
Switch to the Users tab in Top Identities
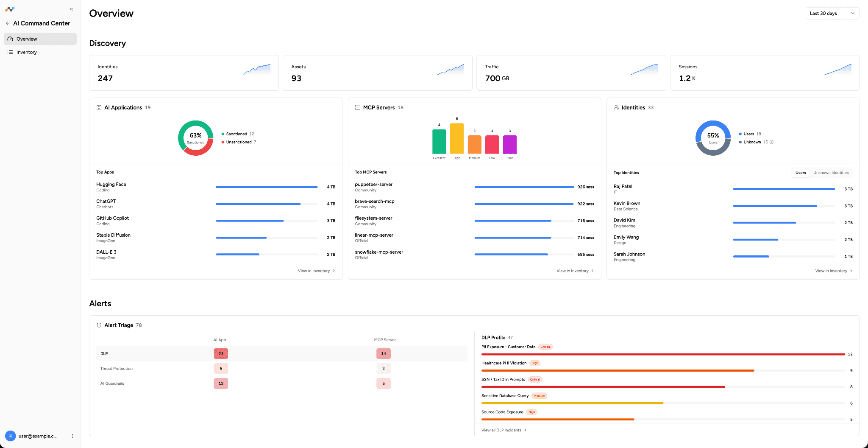[x=801, y=173]
